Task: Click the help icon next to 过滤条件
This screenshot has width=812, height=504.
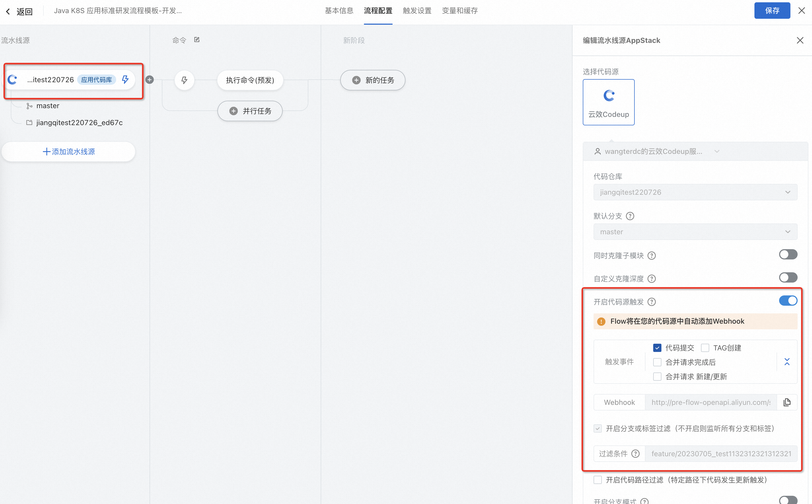Action: (635, 454)
